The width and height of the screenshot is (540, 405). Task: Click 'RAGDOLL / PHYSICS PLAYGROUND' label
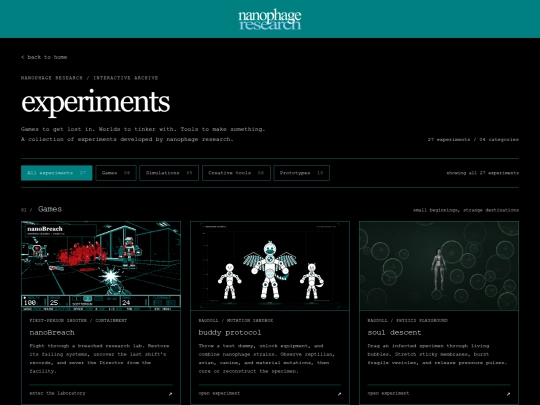pos(408,321)
